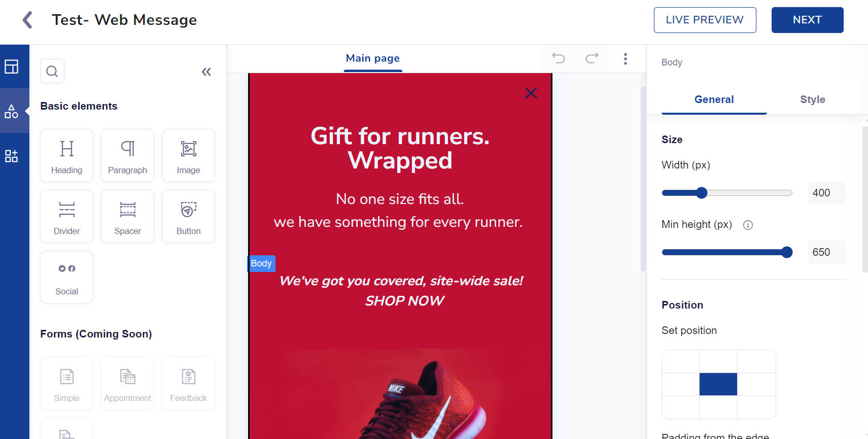The height and width of the screenshot is (439, 868).
Task: Pick the Image element
Action: tap(188, 155)
